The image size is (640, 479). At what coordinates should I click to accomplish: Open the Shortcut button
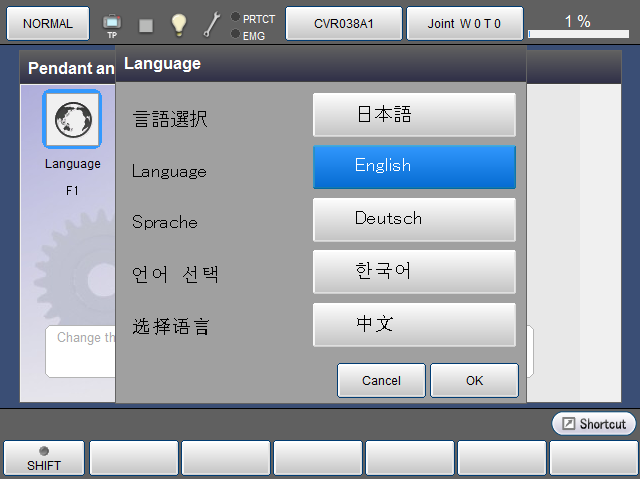click(593, 424)
